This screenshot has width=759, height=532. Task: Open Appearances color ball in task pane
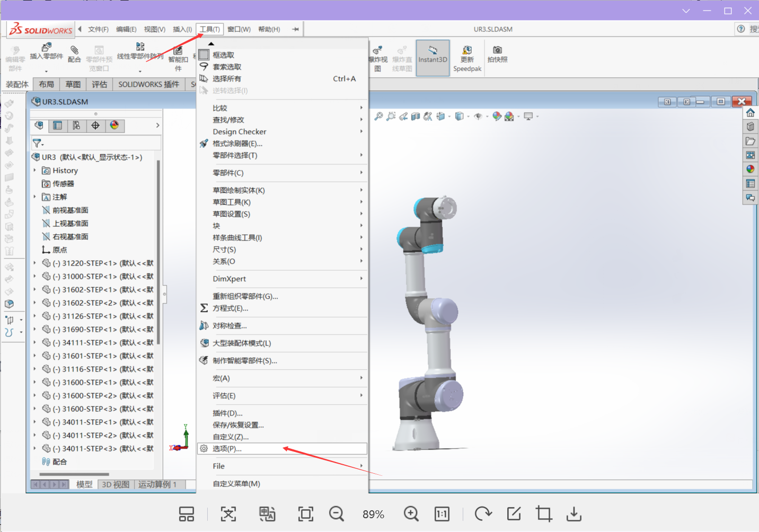tap(750, 169)
